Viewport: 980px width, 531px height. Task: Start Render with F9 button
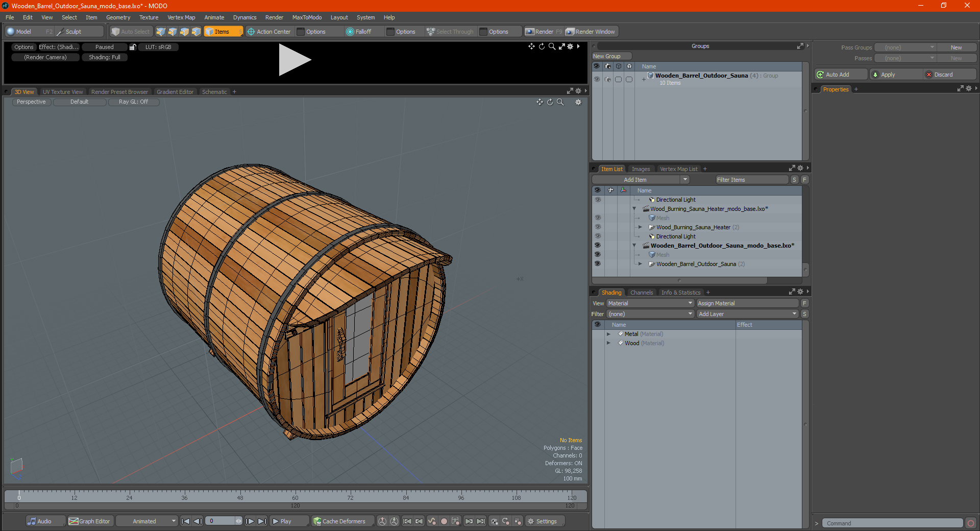(544, 32)
